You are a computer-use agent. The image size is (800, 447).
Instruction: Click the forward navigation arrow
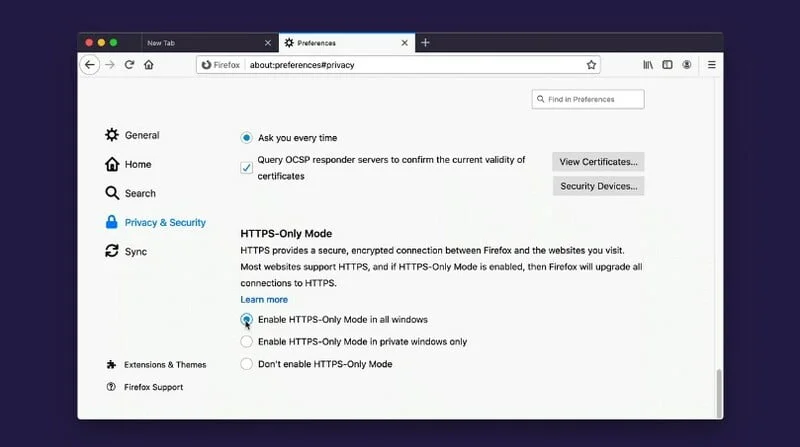pyautogui.click(x=110, y=65)
